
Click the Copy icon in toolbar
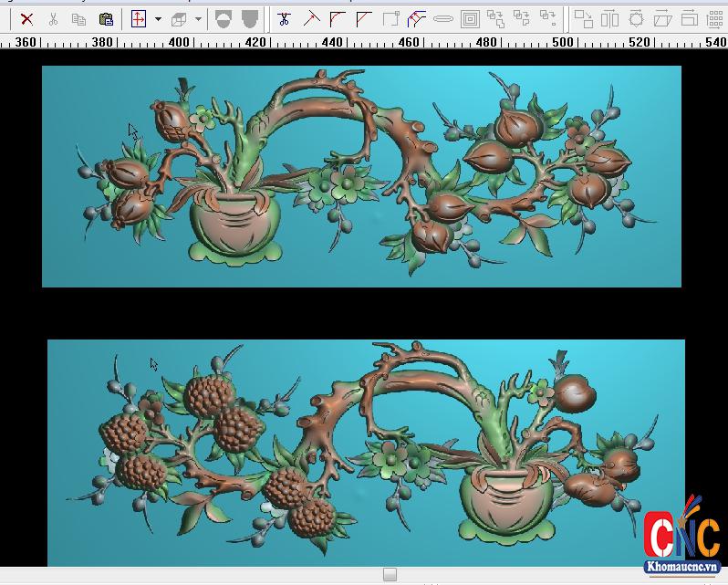[79, 18]
